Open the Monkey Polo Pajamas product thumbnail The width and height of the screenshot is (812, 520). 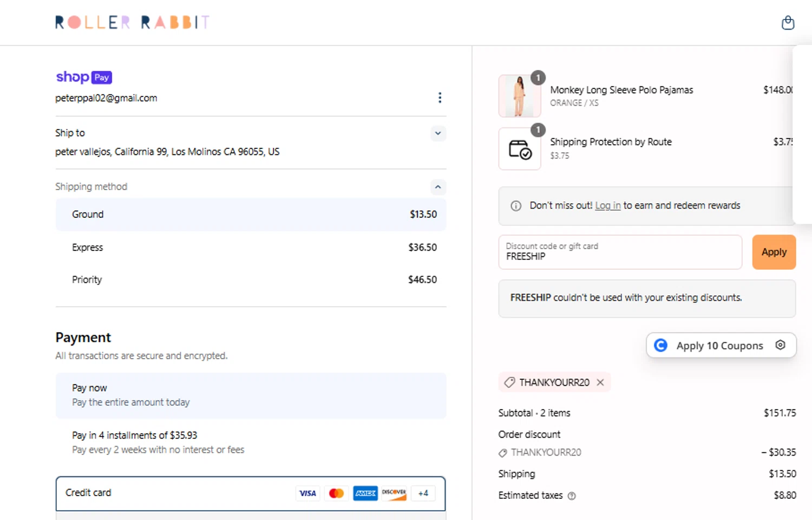click(519, 96)
